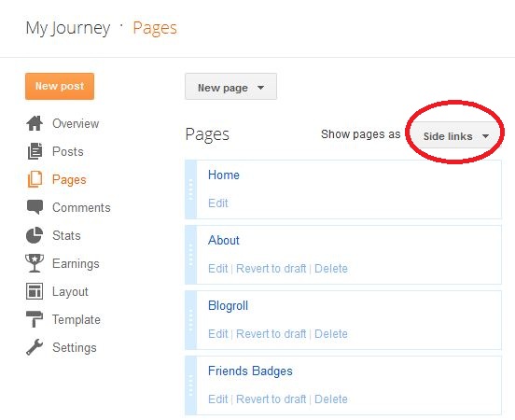
Task: Delete the Blogroll page
Action: coord(331,334)
